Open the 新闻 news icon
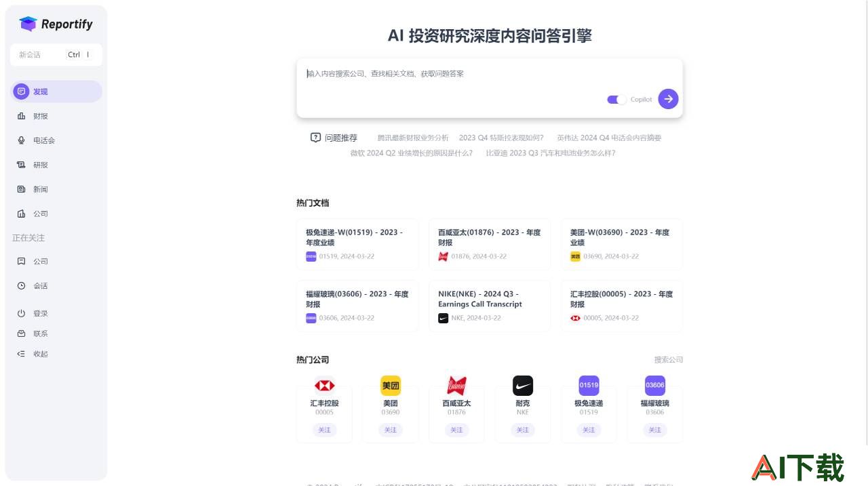This screenshot has width=868, height=486. (x=21, y=189)
